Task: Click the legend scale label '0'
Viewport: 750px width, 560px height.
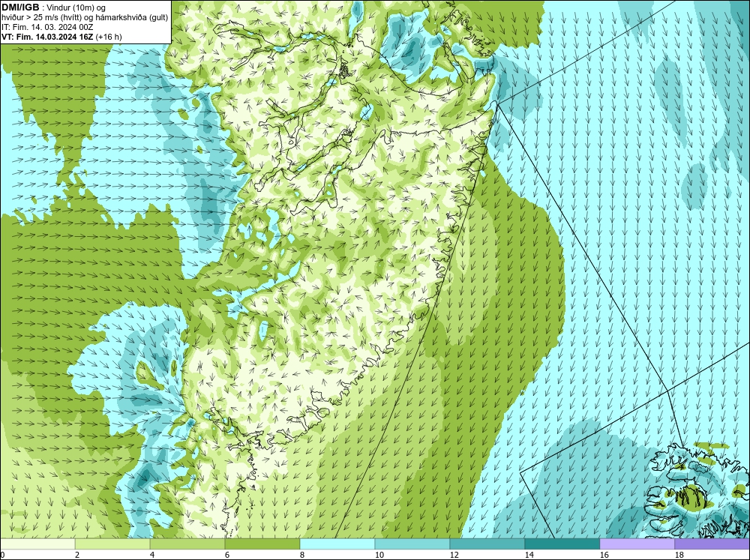Action: (2, 555)
